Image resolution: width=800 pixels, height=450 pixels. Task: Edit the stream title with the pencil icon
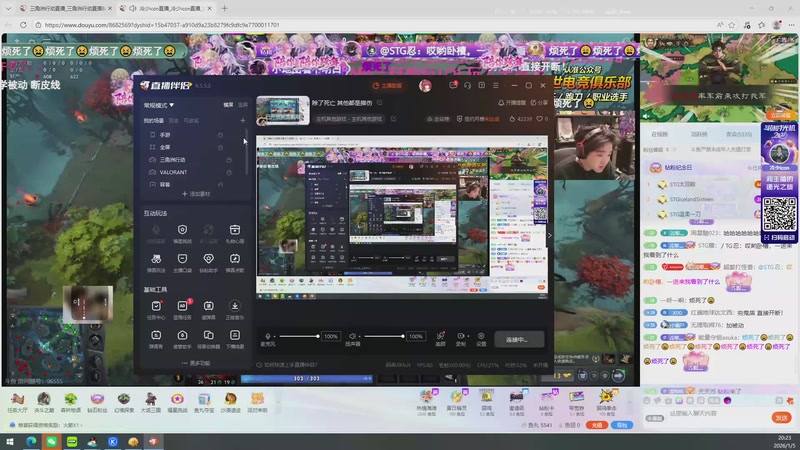click(x=380, y=103)
